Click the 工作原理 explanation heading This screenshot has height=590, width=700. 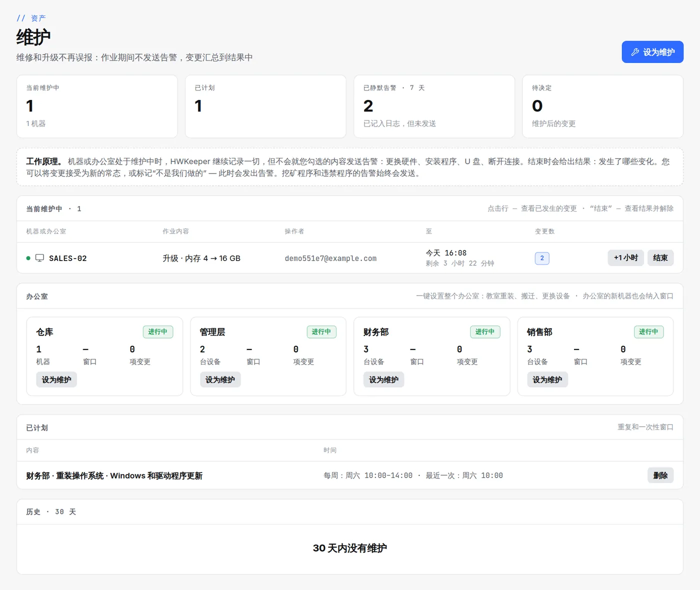(x=44, y=161)
